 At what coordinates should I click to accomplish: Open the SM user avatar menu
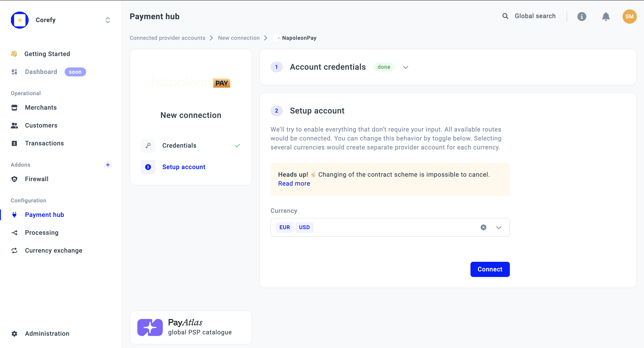pos(629,17)
